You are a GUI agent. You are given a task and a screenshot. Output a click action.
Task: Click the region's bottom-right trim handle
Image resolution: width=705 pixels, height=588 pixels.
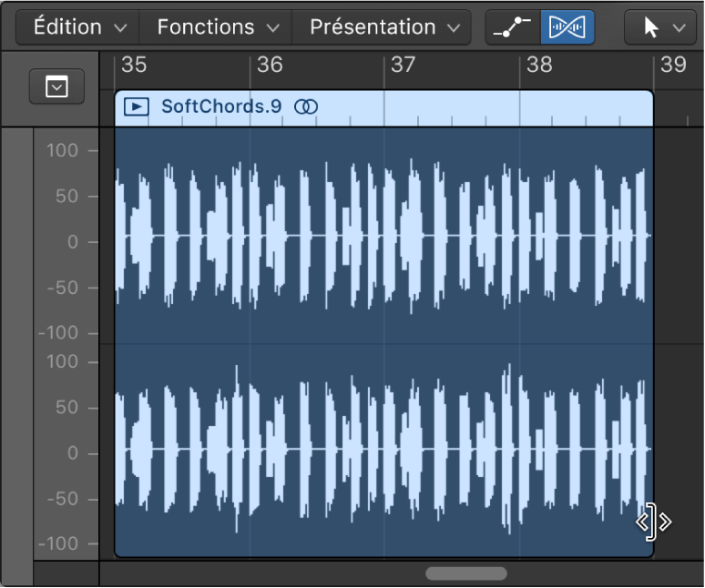pos(652,522)
